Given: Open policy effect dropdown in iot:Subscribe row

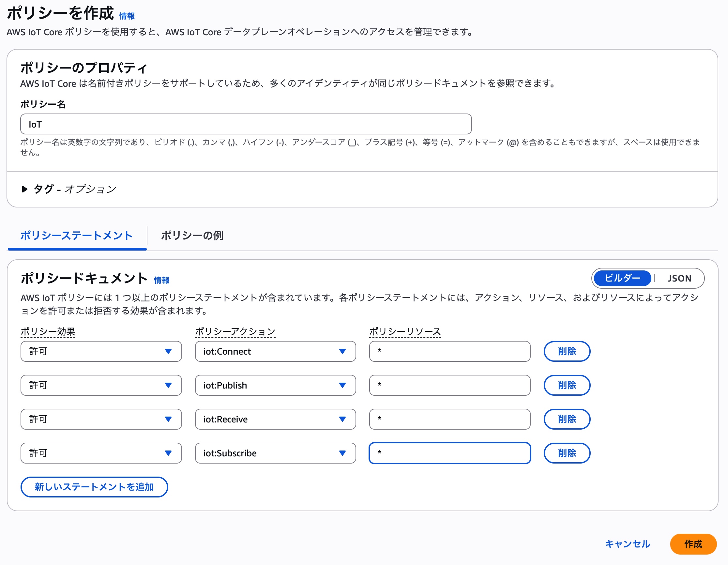Looking at the screenshot, I should point(101,453).
